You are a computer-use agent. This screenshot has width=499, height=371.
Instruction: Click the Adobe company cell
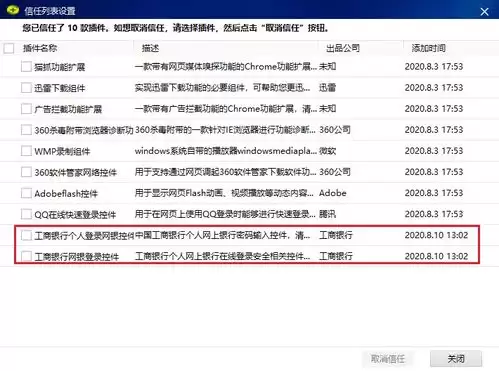333,193
